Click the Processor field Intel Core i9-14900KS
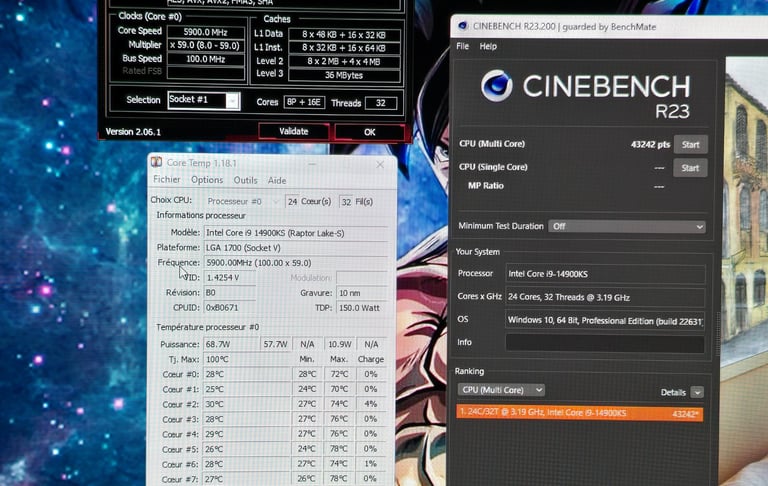The image size is (768, 486). click(x=605, y=274)
